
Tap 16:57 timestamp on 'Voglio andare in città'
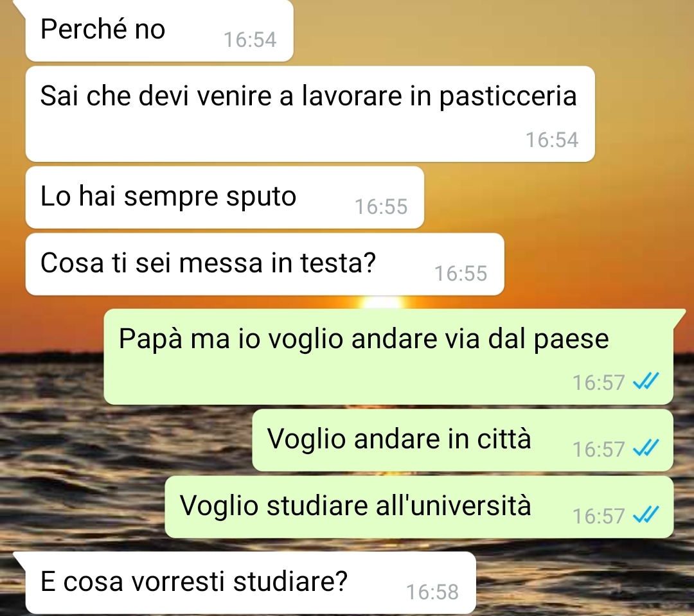pyautogui.click(x=598, y=450)
